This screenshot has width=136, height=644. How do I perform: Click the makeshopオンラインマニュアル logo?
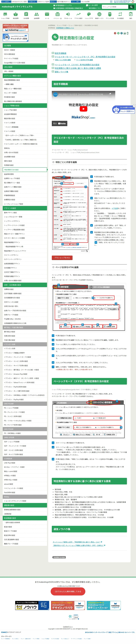pos(17,7)
